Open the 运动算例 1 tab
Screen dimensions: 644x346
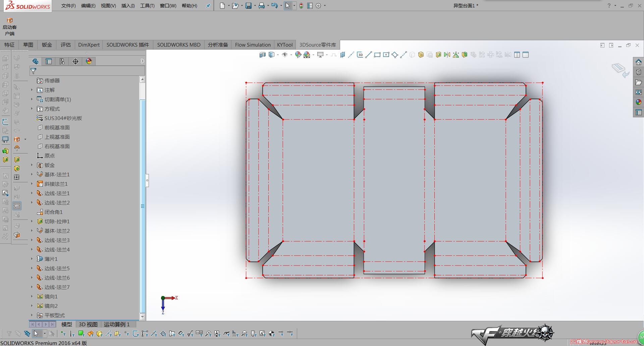click(117, 324)
